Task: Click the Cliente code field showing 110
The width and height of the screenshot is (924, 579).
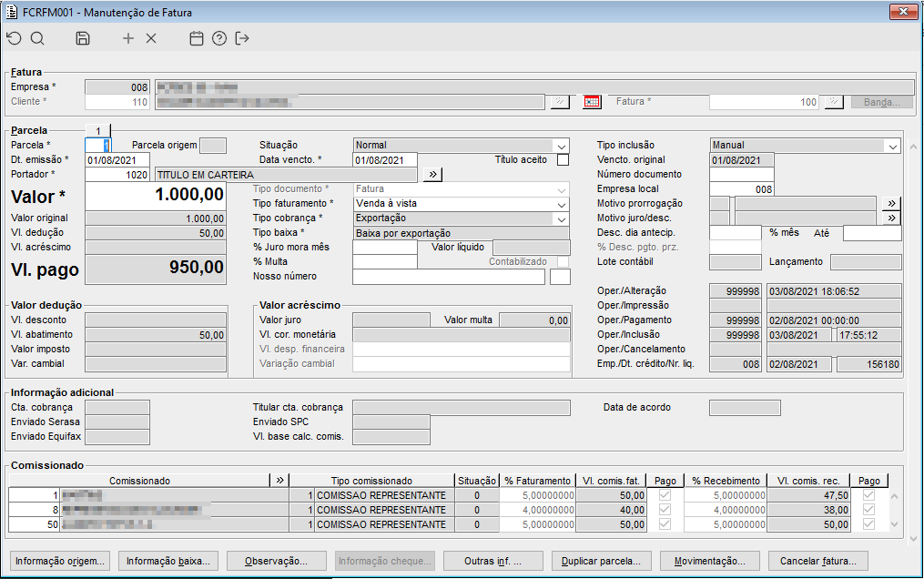Action: 117,102
